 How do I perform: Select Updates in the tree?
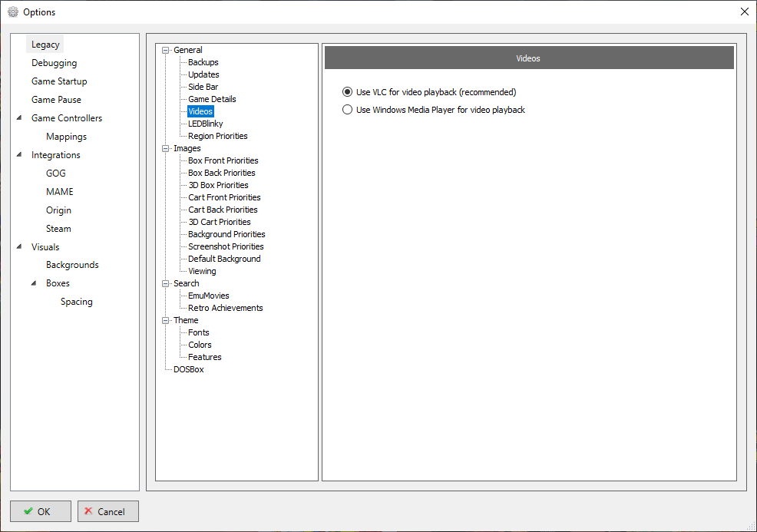pos(203,74)
